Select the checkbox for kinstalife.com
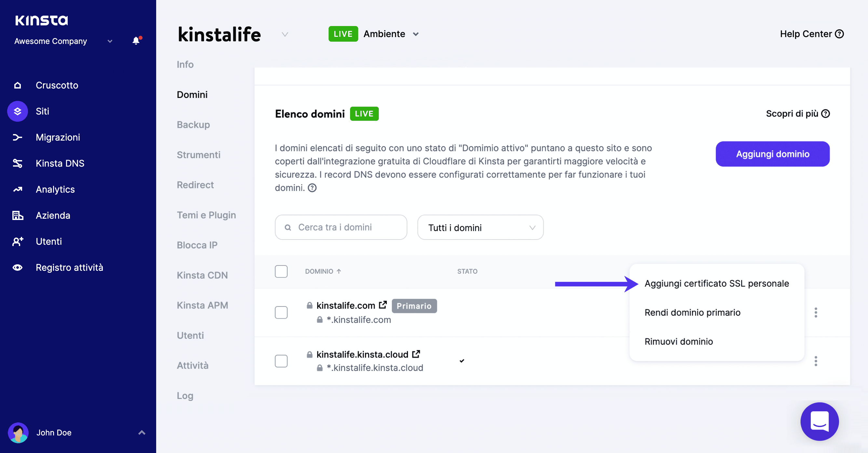This screenshot has height=453, width=868. tap(281, 312)
